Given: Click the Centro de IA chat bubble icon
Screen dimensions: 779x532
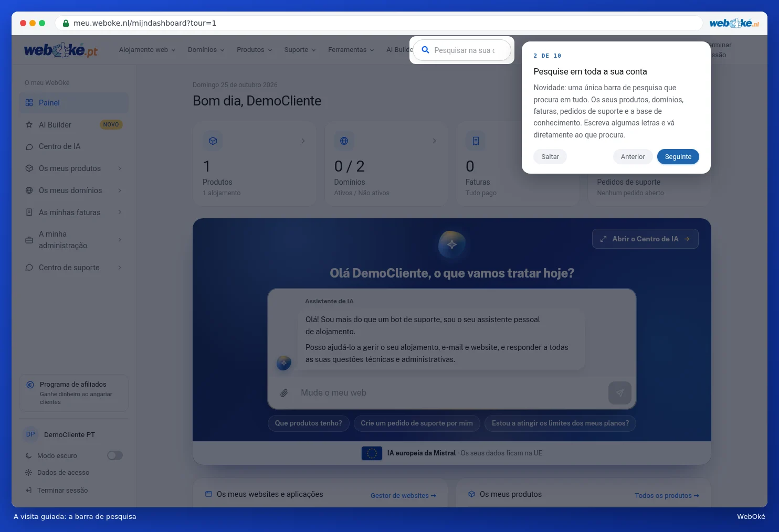Looking at the screenshot, I should pyautogui.click(x=29, y=147).
